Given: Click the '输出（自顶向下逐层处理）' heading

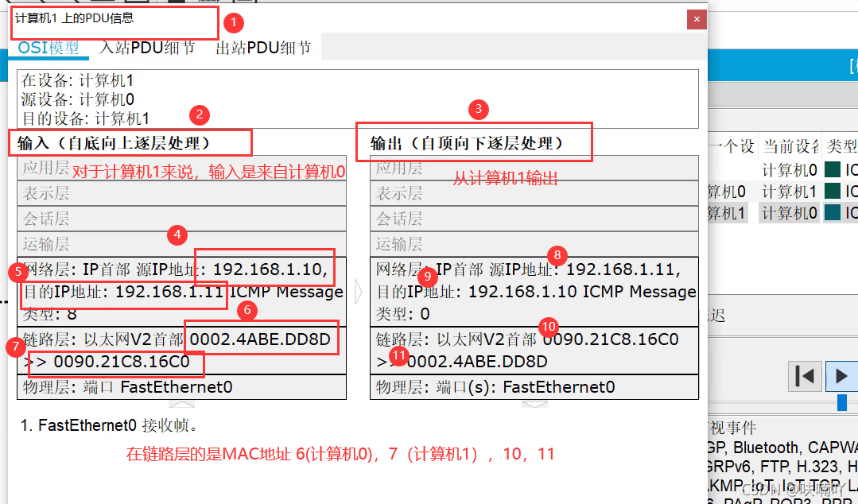Looking at the screenshot, I should 467,143.
